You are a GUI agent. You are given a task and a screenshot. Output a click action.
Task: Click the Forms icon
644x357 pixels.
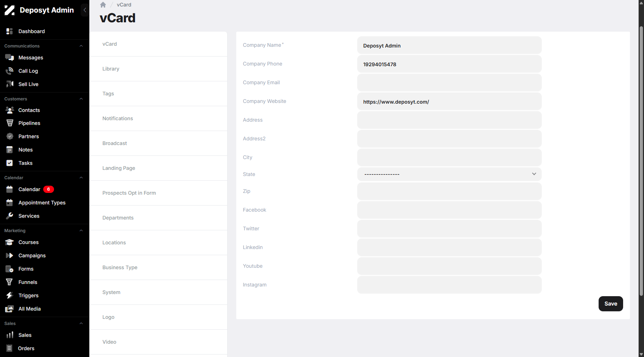[10, 269]
